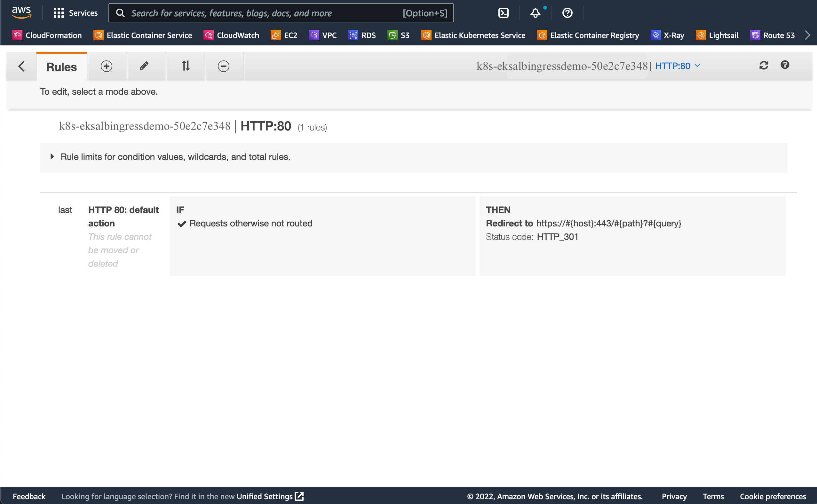
Task: Click the reorder rules arrows icon
Action: pos(186,66)
